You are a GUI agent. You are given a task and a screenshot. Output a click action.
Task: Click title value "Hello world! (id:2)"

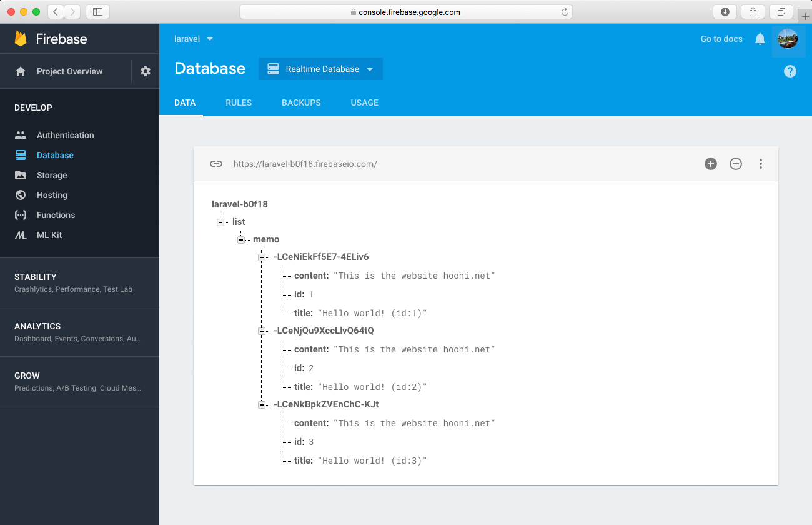coord(372,387)
